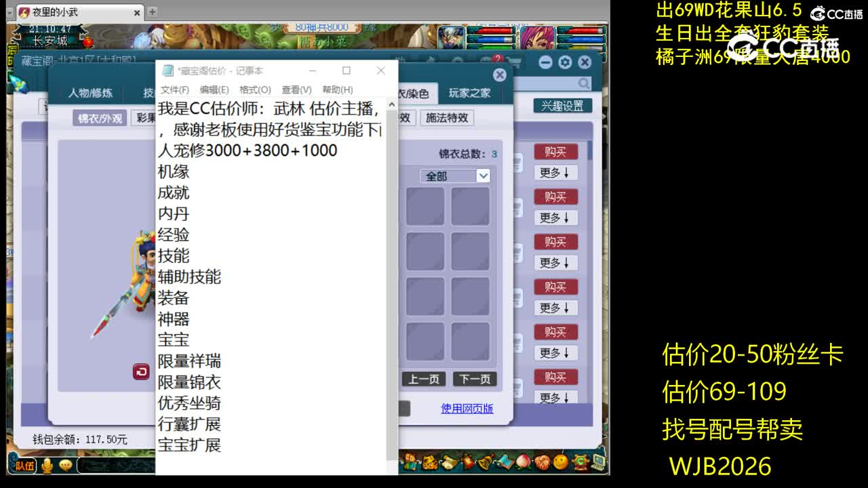Open 文件(F) menu in Notepad
The width and height of the screenshot is (868, 488).
[175, 89]
